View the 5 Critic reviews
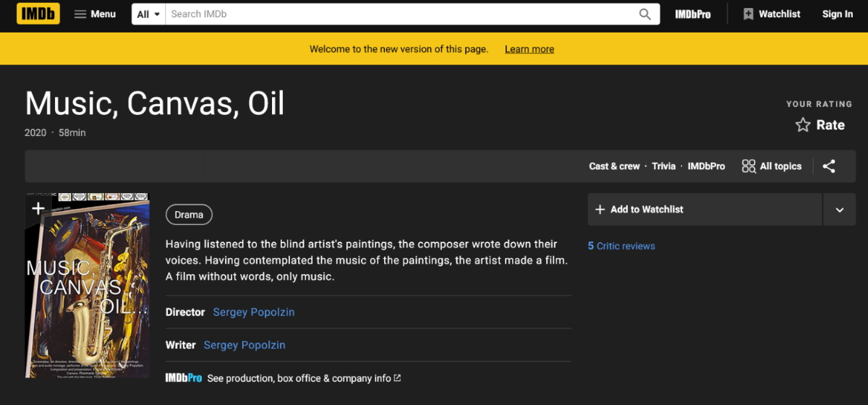Screen dimensions: 868x405 click(x=621, y=246)
